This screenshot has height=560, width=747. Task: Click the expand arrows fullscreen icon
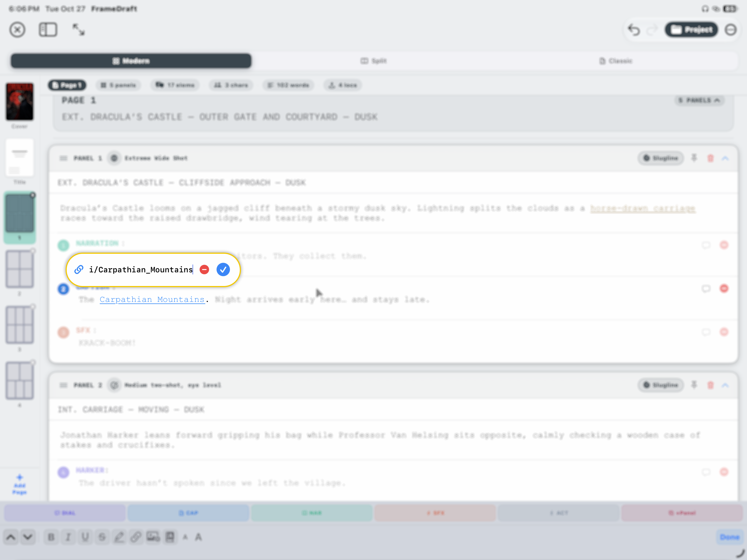coord(78,30)
